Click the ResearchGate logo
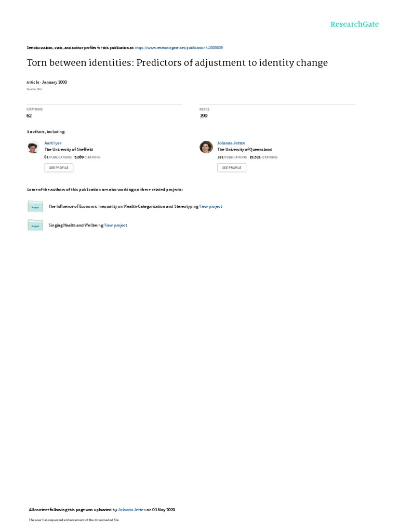The image size is (399, 532). (354, 24)
